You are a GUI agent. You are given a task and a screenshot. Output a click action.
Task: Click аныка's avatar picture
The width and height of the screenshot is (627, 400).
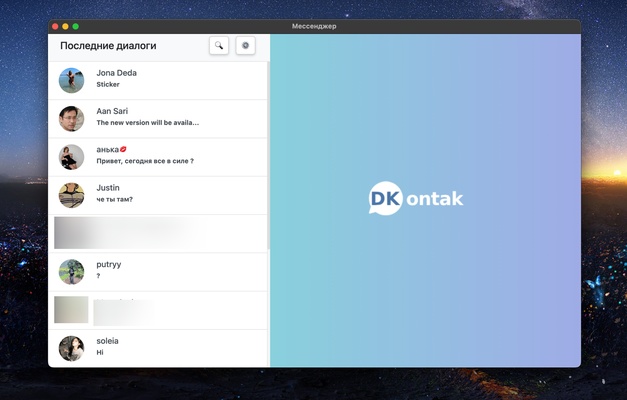point(72,157)
